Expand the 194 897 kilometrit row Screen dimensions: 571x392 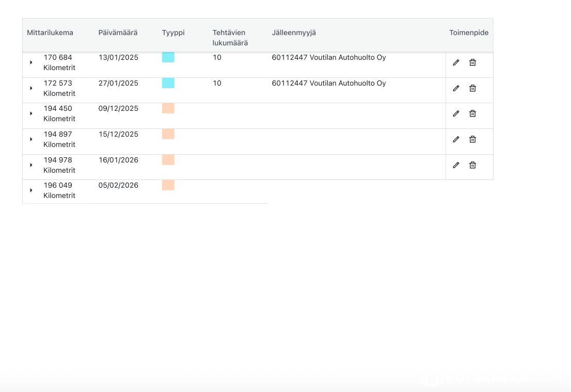[x=31, y=139]
